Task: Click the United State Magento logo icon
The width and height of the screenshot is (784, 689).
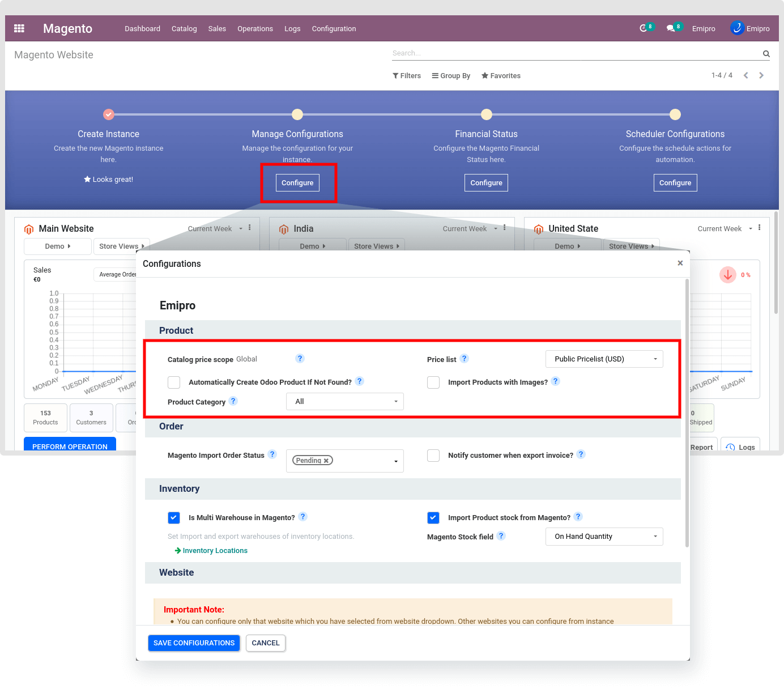Action: point(539,229)
